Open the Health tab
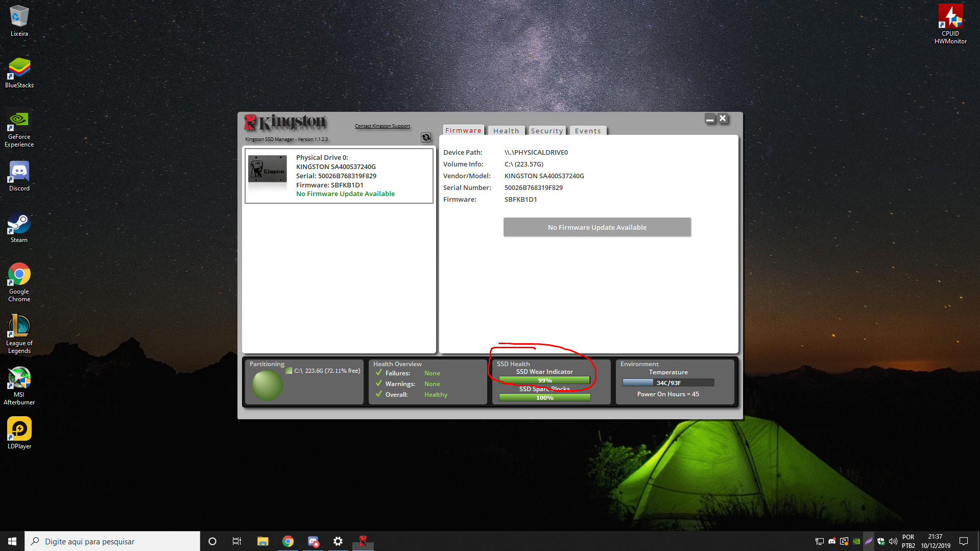The width and height of the screenshot is (980, 551). coord(506,131)
